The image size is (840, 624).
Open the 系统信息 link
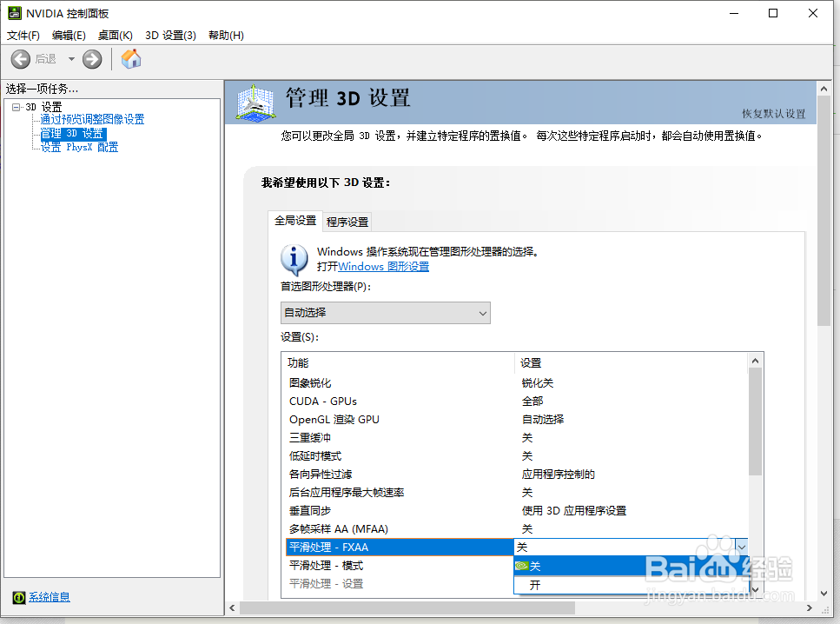(50, 597)
